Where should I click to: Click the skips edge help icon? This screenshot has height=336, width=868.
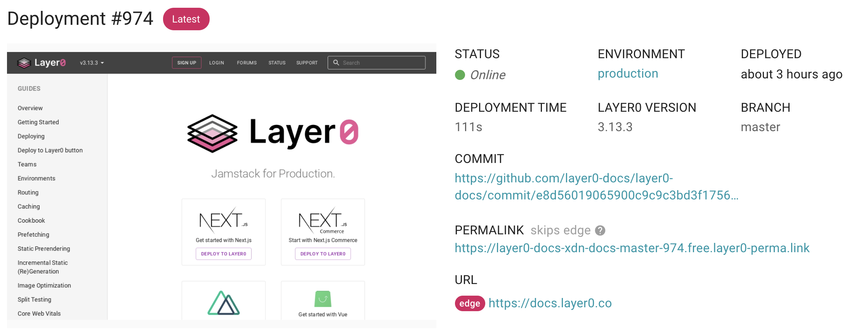pyautogui.click(x=600, y=230)
